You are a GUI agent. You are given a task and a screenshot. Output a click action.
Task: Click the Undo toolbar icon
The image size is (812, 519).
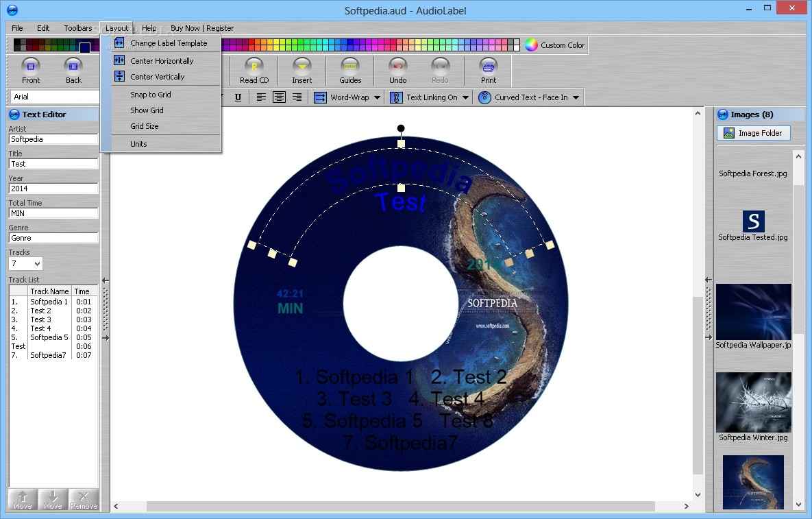click(x=397, y=66)
